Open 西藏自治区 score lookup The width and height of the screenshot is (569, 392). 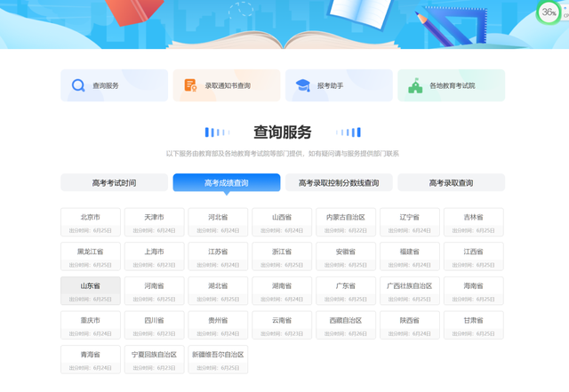pyautogui.click(x=345, y=325)
